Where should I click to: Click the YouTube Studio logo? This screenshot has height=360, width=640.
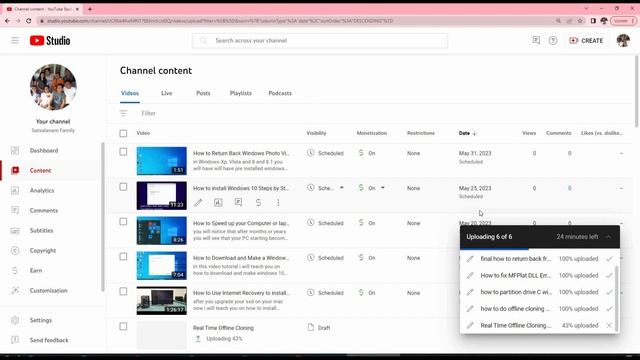[50, 40]
